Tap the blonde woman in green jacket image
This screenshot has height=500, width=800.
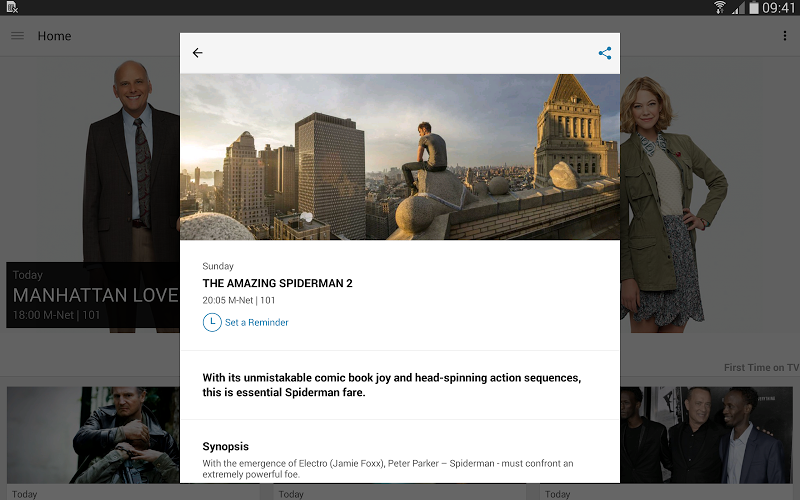pyautogui.click(x=680, y=200)
